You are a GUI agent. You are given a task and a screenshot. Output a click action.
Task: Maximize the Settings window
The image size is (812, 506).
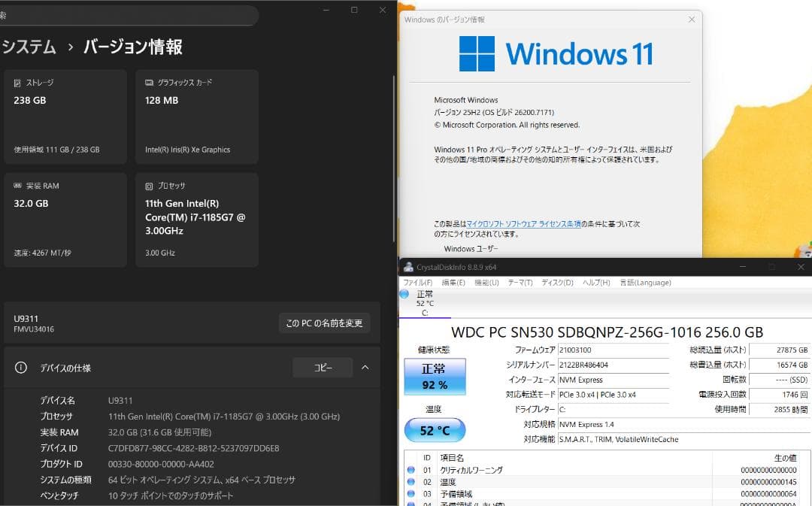click(x=354, y=10)
